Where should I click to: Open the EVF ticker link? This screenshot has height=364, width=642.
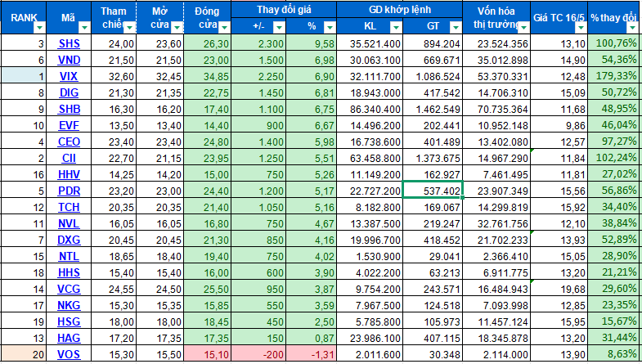69,125
